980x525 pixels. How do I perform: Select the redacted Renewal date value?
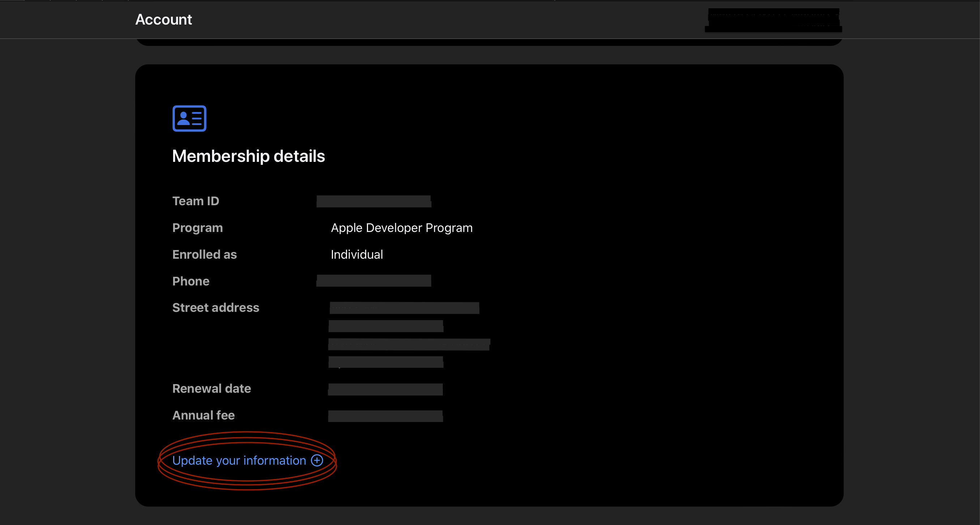(x=385, y=389)
